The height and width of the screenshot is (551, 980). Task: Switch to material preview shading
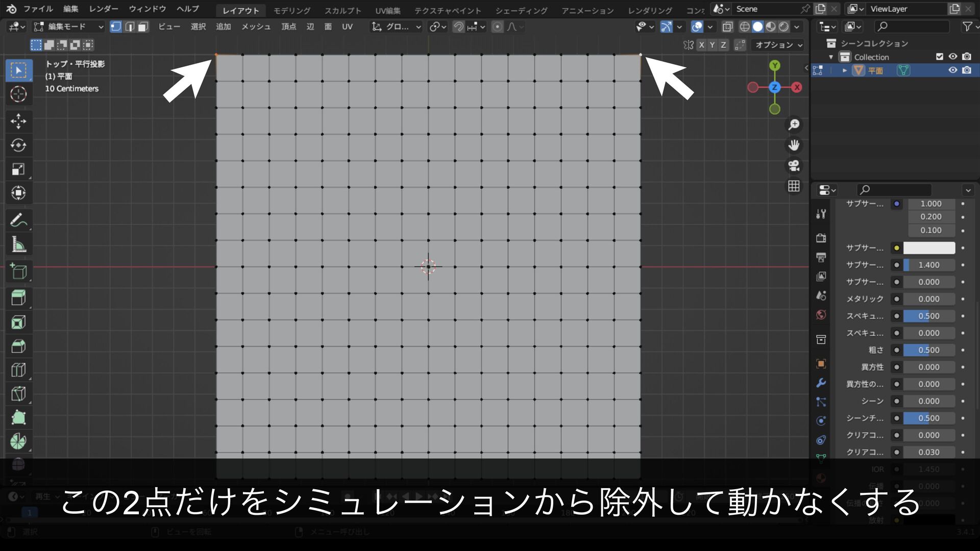771,27
